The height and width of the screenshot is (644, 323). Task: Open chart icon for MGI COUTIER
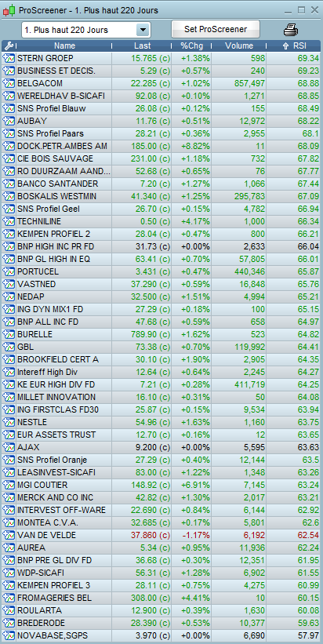[9, 485]
